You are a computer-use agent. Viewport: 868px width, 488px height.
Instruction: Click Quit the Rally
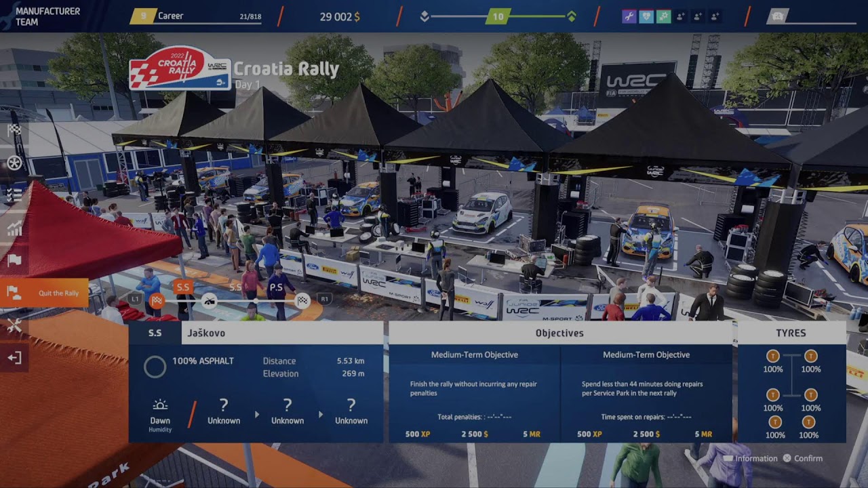[44, 293]
